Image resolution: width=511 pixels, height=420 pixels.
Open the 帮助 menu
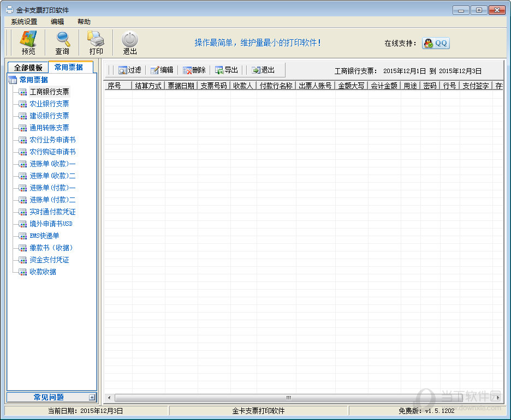(x=84, y=22)
